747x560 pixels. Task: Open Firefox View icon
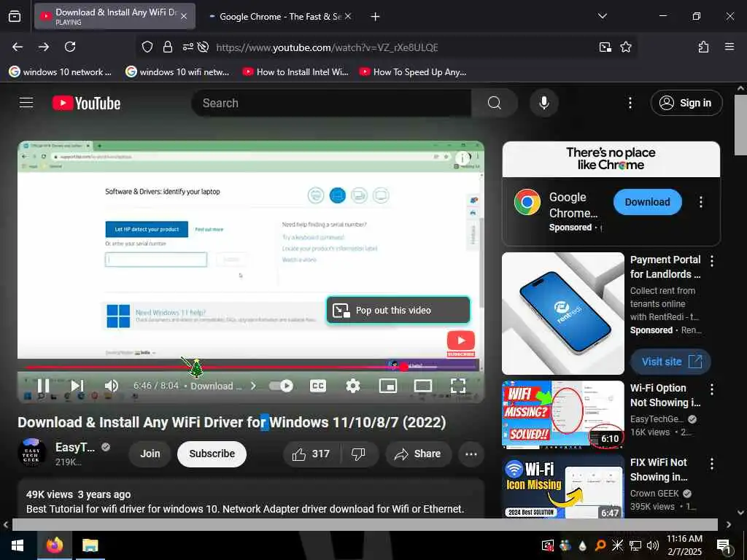[x=15, y=17]
